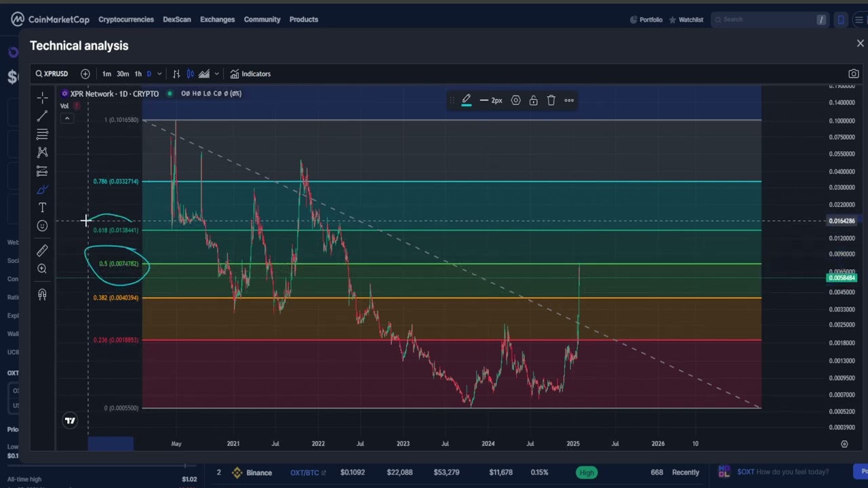The image size is (868, 488).
Task: Choose the candlestick chart style
Action: [191, 74]
